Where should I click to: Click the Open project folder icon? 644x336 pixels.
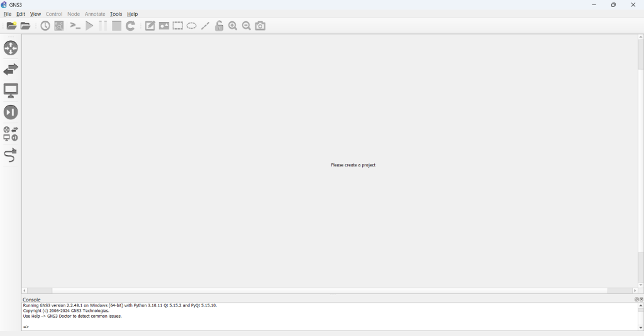[x=26, y=26]
